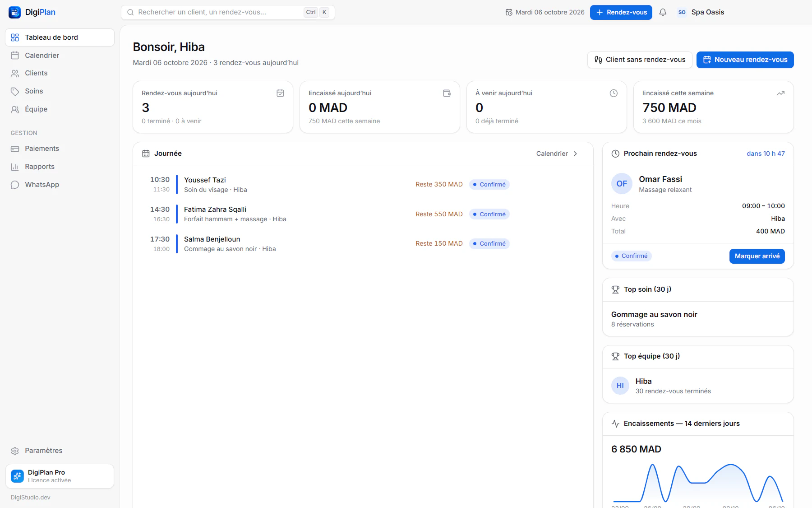
Task: Click the Mardi 06 octobre 2026 date in top bar
Action: click(x=545, y=12)
